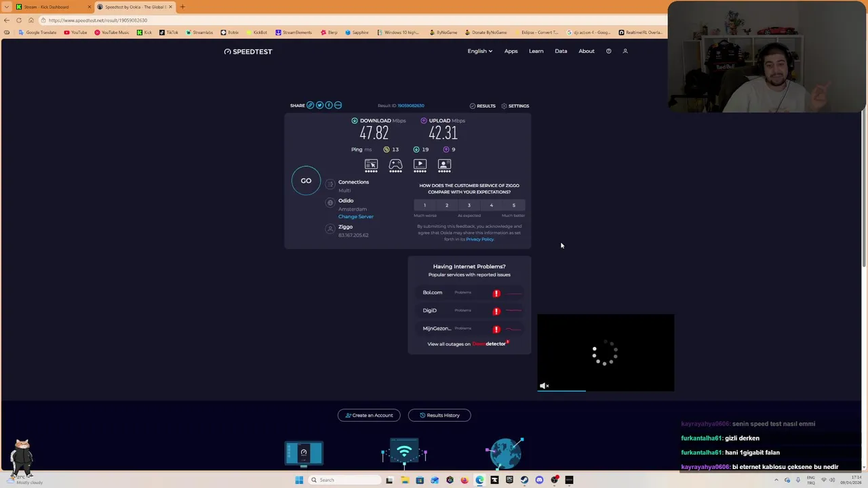Image resolution: width=868 pixels, height=488 pixels.
Task: Click the desktop app illustration icon
Action: pos(303,453)
